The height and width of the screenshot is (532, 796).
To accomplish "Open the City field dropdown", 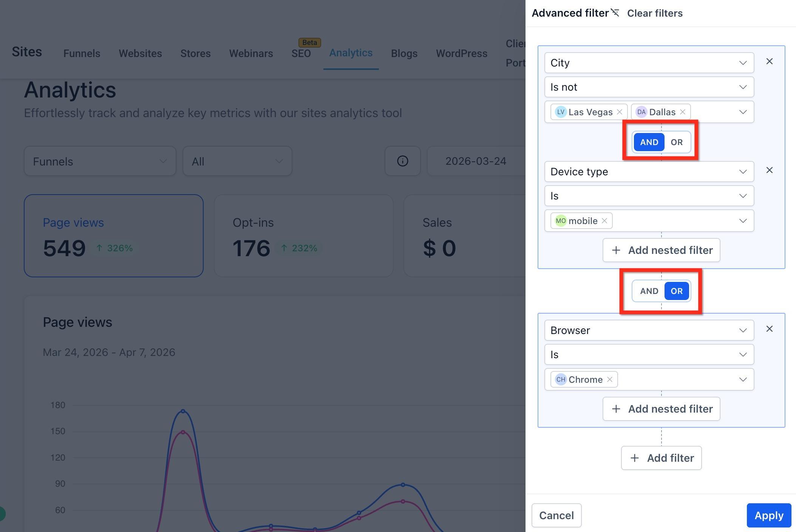I will tap(649, 63).
